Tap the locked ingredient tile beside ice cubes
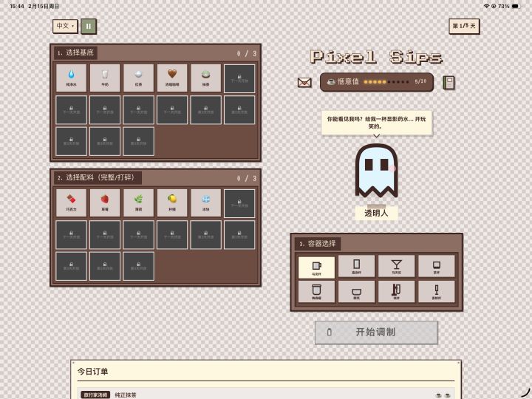532x399 pixels. tap(239, 203)
